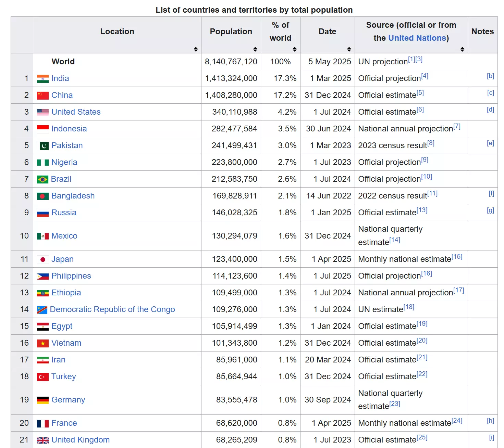Image resolution: width=504 pixels, height=448 pixels.
Task: Open footnote [g] in Russia's row
Action: point(491,210)
